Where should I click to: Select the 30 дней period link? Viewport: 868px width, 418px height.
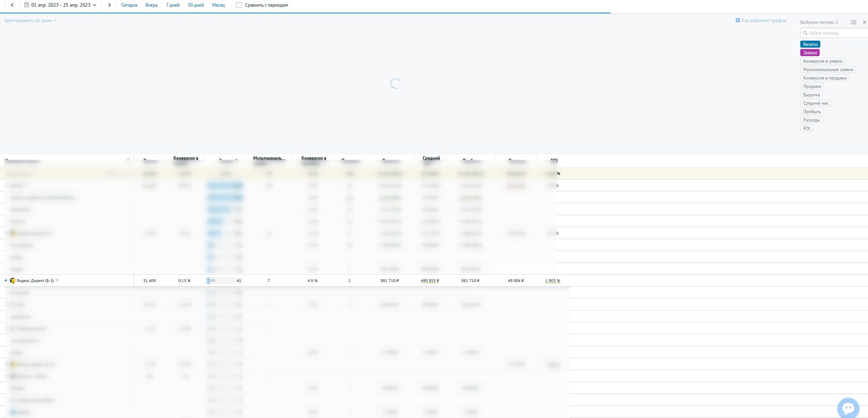tap(196, 5)
